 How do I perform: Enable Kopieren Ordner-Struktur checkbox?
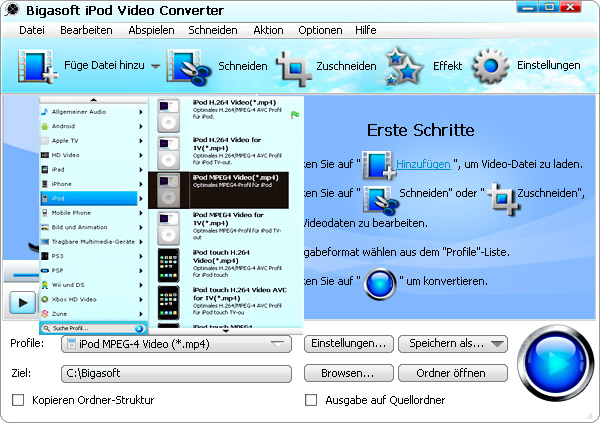click(x=18, y=400)
